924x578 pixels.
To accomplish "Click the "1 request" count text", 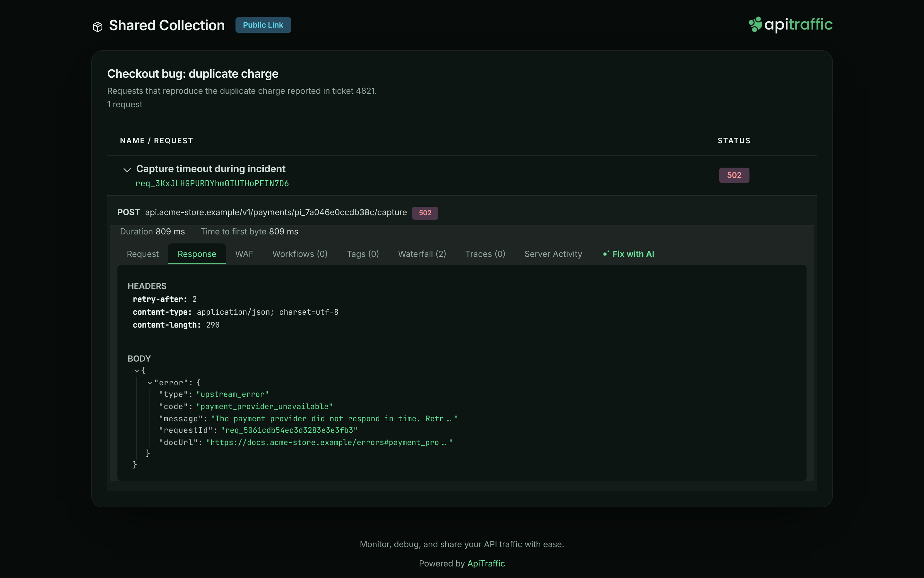I will 124,104.
